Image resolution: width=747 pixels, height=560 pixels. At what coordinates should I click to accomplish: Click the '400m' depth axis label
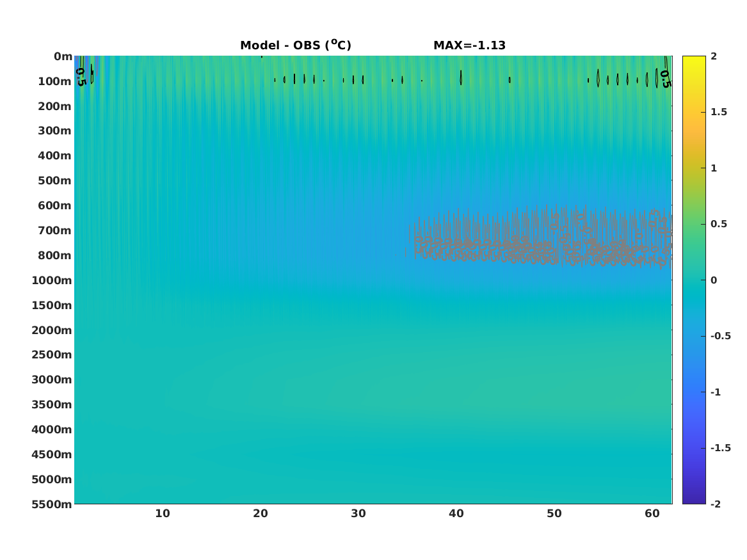tap(55, 156)
